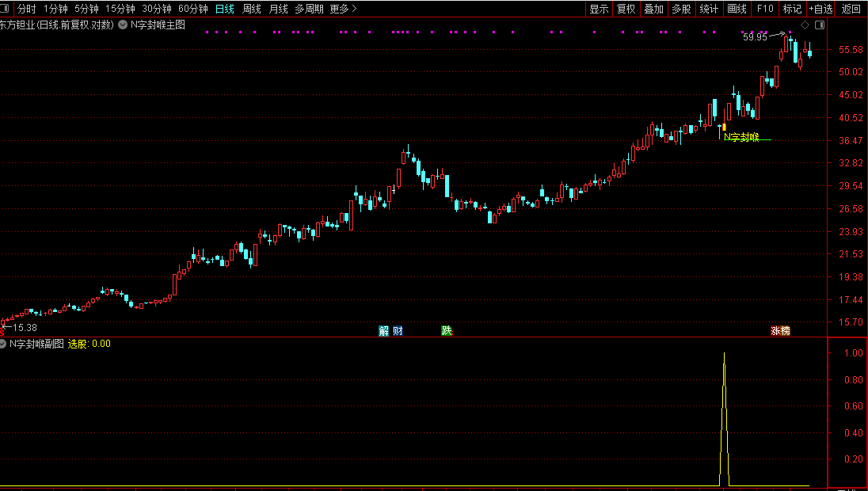The image size is (868, 491).
Task: Expand the N字封喉副图 indicator dropdown
Action: (3, 344)
